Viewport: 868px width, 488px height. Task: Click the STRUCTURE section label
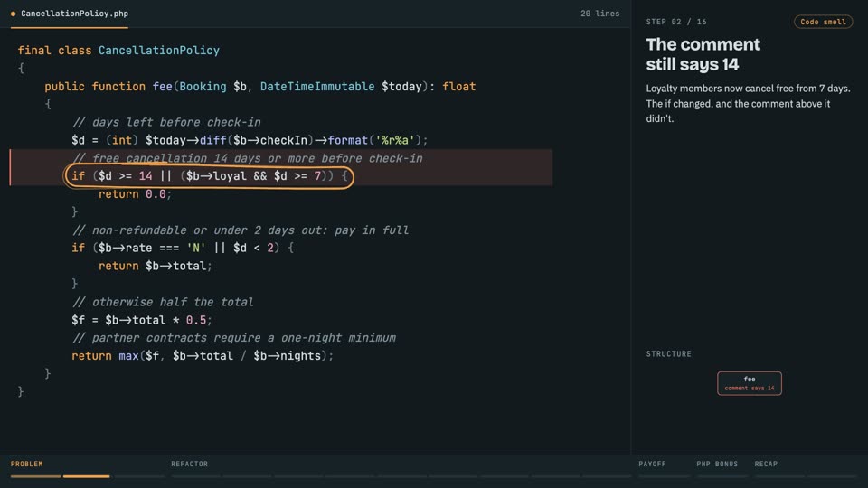[669, 353]
